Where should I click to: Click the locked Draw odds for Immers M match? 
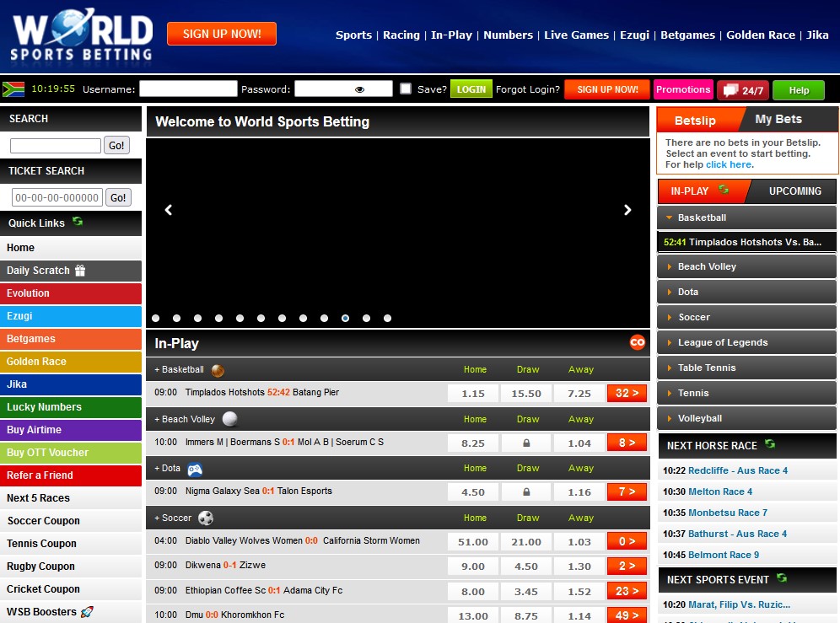[526, 443]
